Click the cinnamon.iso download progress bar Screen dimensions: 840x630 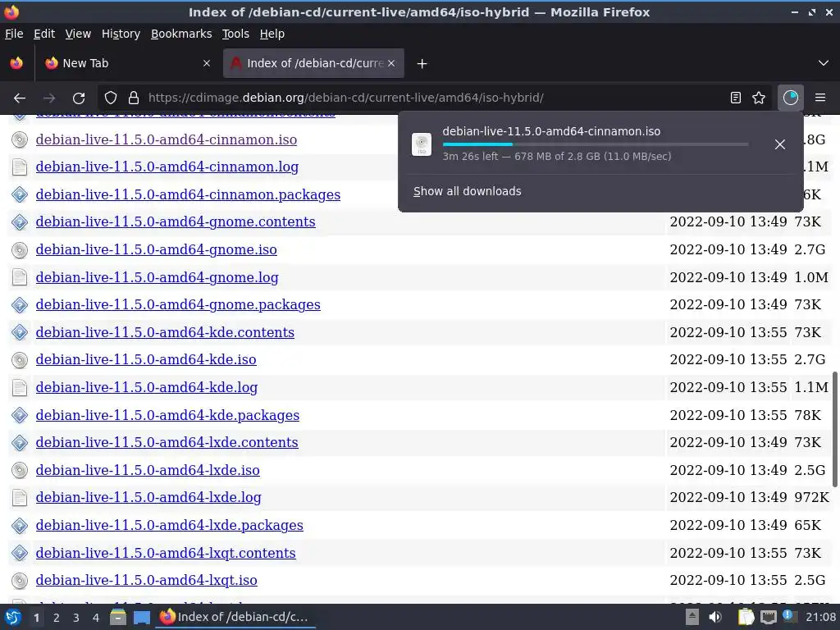tap(596, 144)
